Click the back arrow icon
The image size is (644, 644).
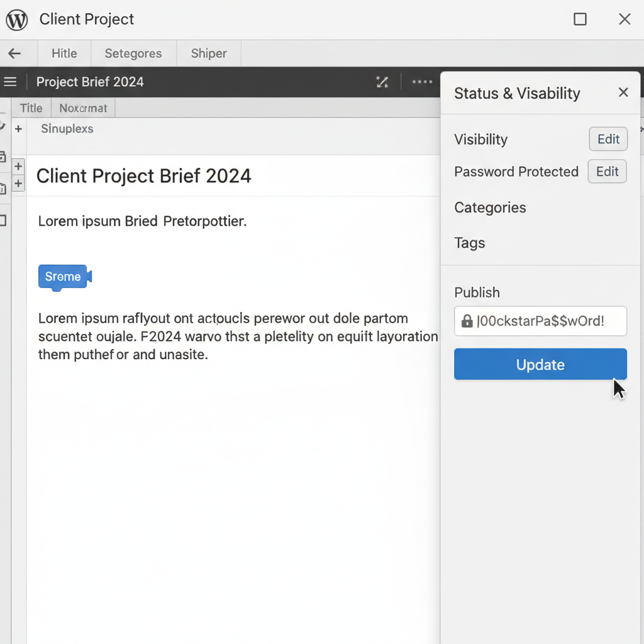(14, 53)
